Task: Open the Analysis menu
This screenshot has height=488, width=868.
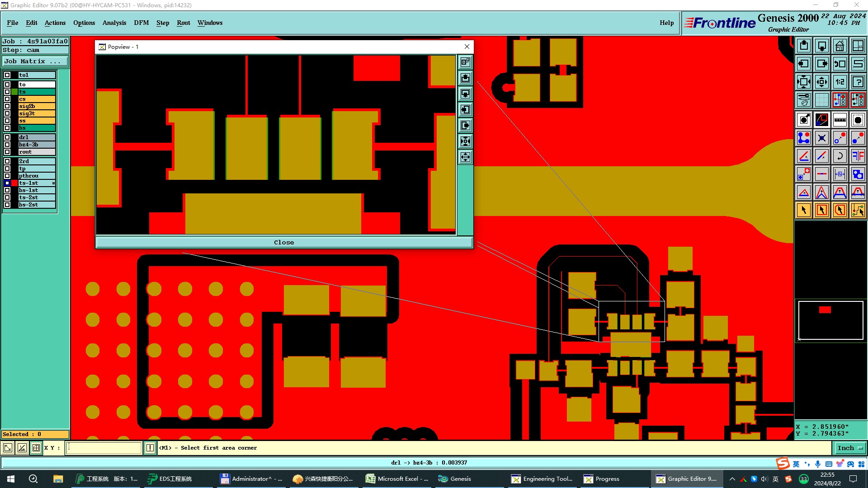Action: 114,23
